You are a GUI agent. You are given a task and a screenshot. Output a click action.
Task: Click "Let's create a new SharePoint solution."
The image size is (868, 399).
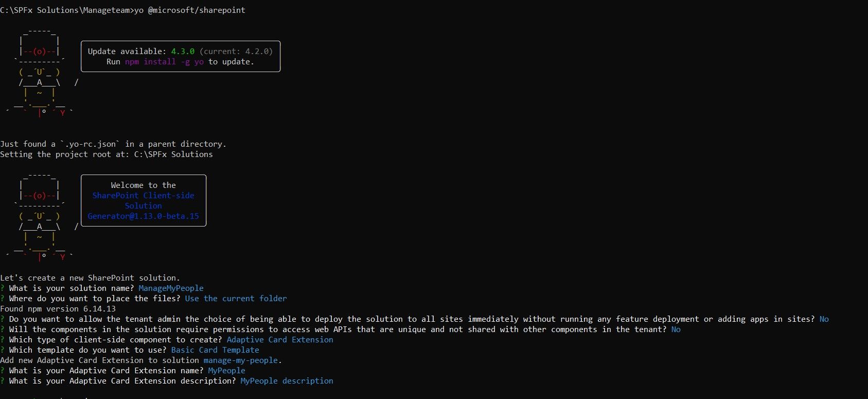tap(90, 278)
